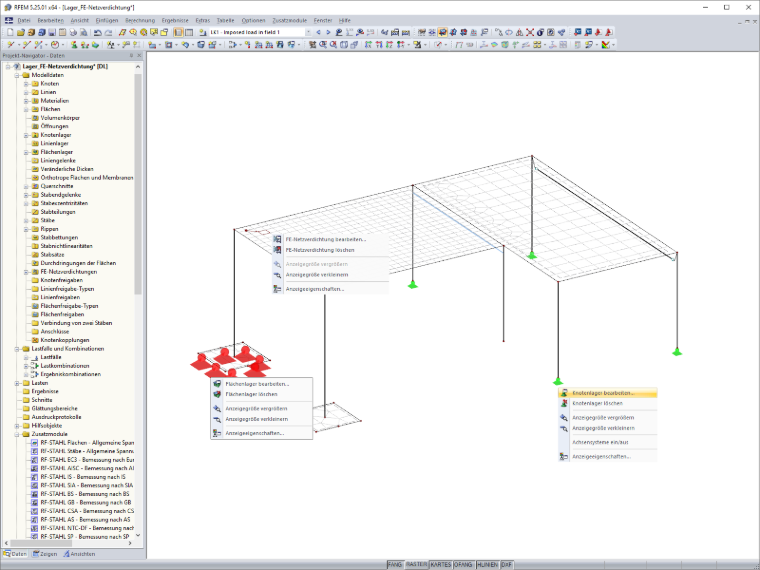Image resolution: width=760 pixels, height=570 pixels.
Task: Choose 'FE-Netzverdichtung löschen' entry
Action: pyautogui.click(x=331, y=250)
